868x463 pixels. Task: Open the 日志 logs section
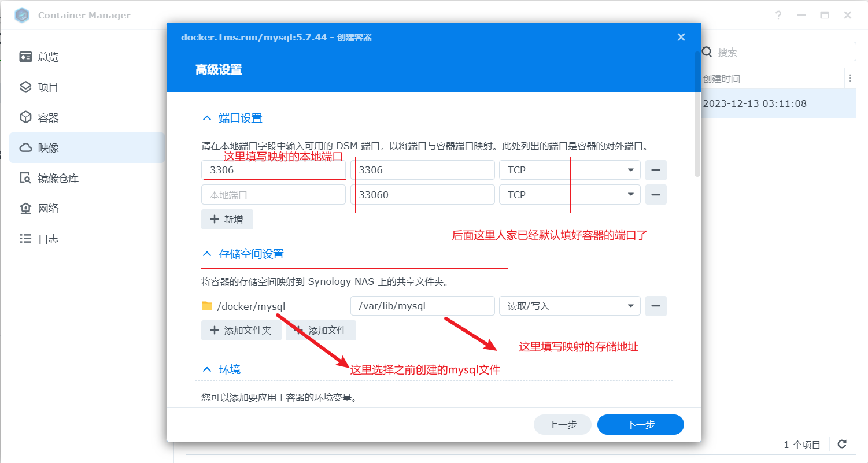pyautogui.click(x=87, y=239)
